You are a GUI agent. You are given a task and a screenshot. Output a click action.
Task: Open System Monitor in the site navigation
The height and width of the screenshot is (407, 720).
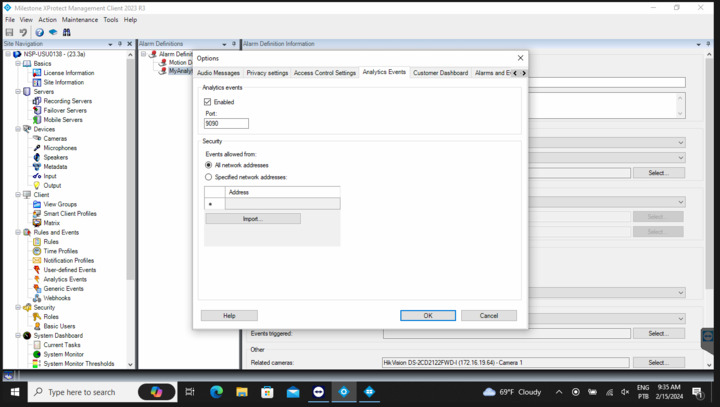64,354
